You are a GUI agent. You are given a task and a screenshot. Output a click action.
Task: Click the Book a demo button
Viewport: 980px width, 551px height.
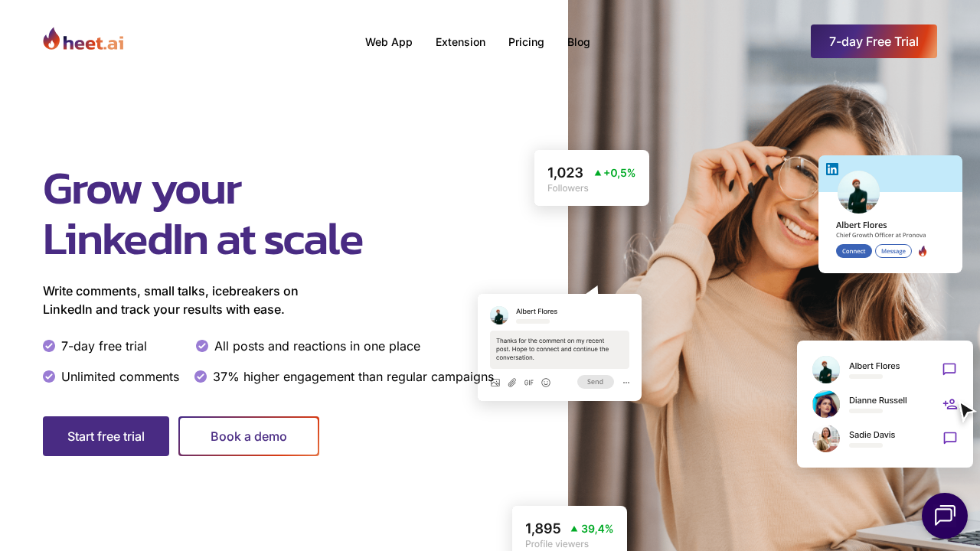pos(249,436)
